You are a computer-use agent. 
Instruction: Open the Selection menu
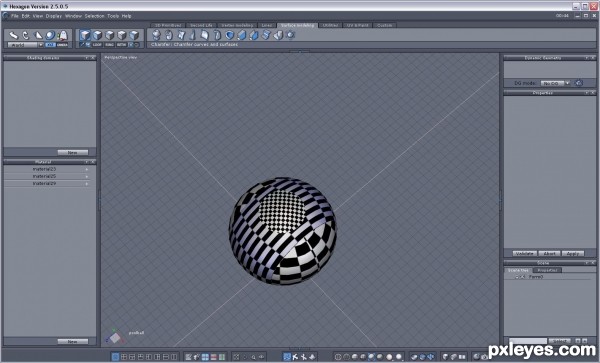pos(94,16)
